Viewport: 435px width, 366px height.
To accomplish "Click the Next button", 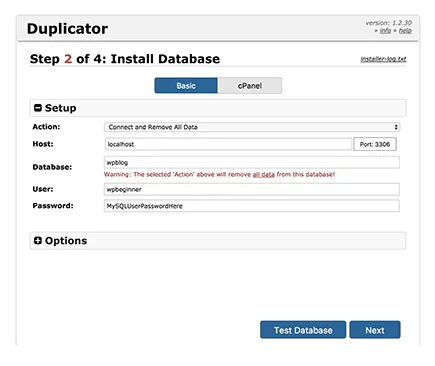I will point(375,330).
